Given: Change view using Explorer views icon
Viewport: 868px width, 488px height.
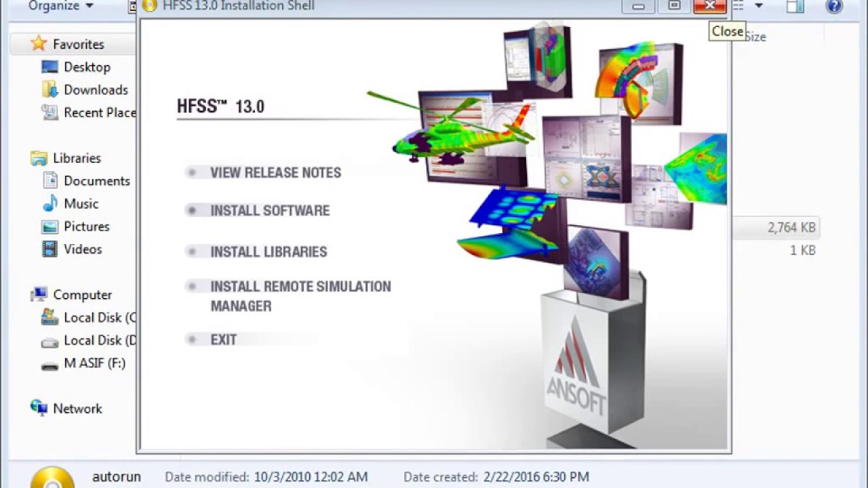Looking at the screenshot, I should coord(739,6).
